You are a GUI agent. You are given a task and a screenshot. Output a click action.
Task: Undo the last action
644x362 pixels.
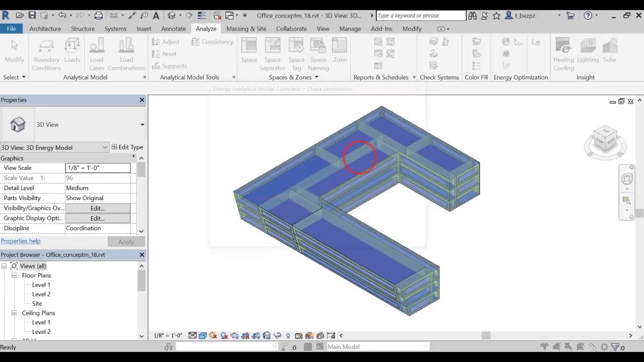(62, 16)
